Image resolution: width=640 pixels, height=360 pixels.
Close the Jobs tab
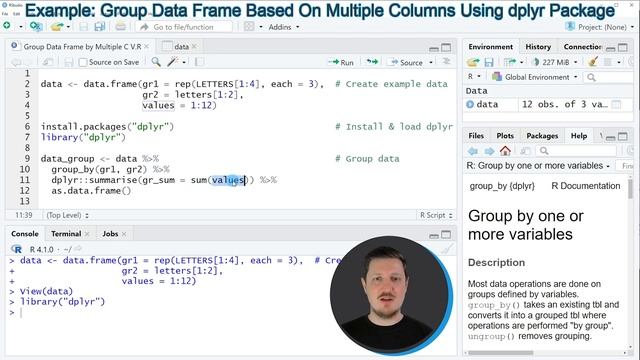(124, 234)
